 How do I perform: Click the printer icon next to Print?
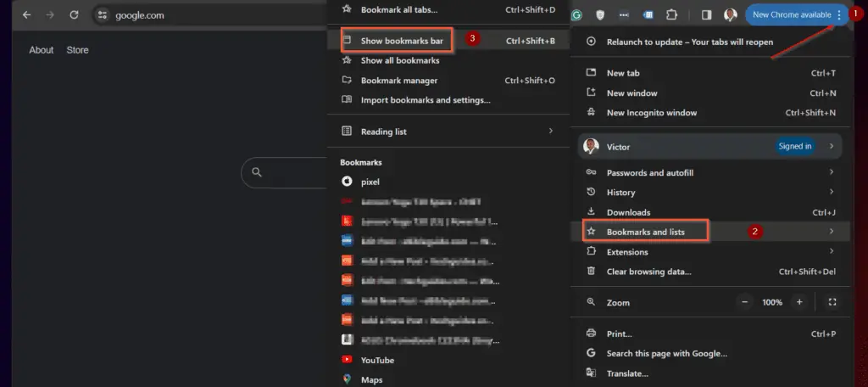coord(591,334)
